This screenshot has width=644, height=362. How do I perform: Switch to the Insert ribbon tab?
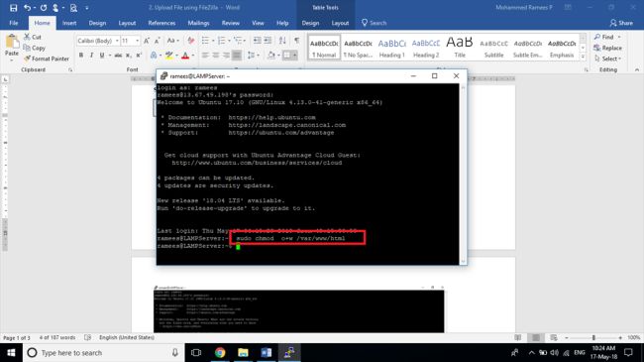coord(69,23)
